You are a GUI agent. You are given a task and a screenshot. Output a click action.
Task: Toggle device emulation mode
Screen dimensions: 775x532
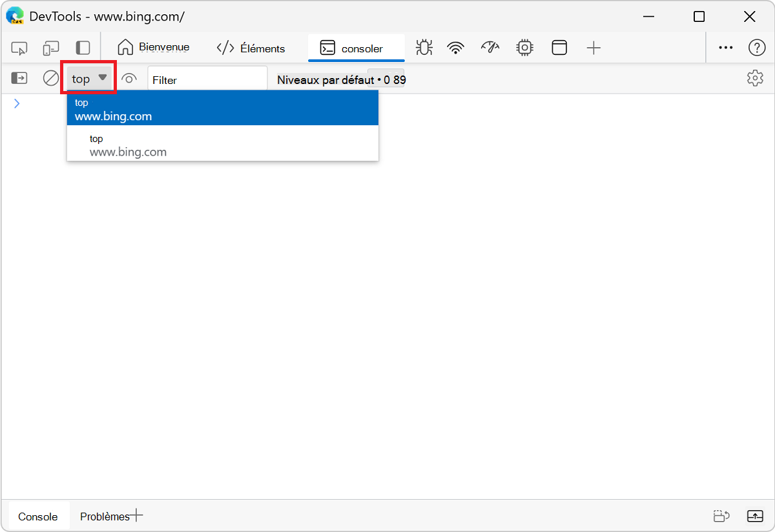click(x=51, y=47)
